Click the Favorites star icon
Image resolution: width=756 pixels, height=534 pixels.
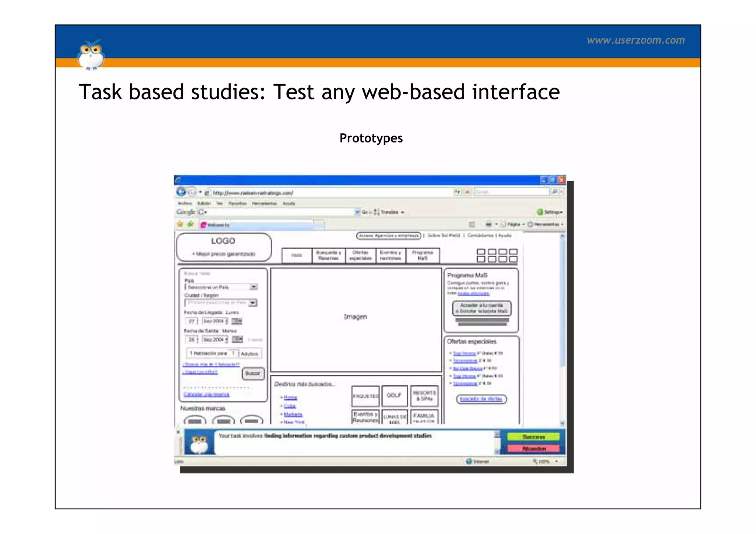180,224
